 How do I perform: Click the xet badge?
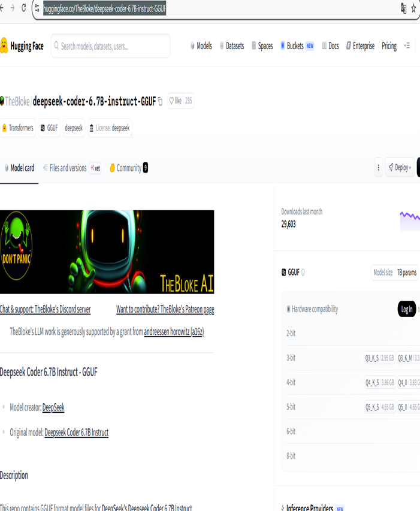(x=95, y=168)
